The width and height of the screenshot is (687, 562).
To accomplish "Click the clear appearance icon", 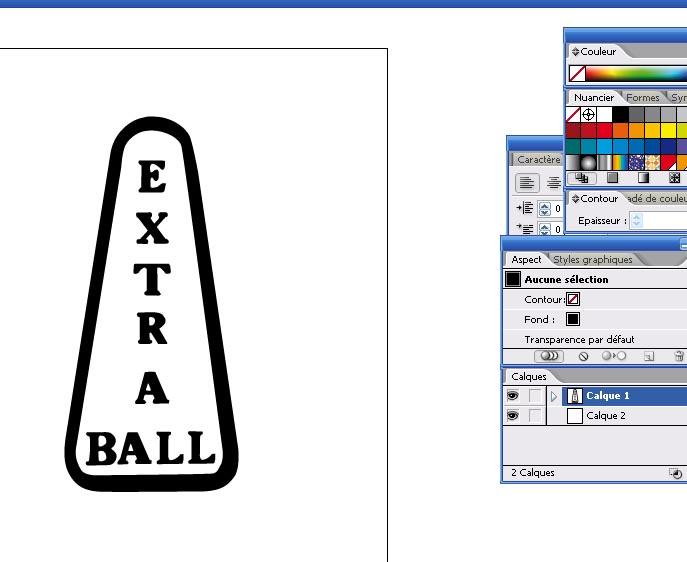I will (583, 357).
